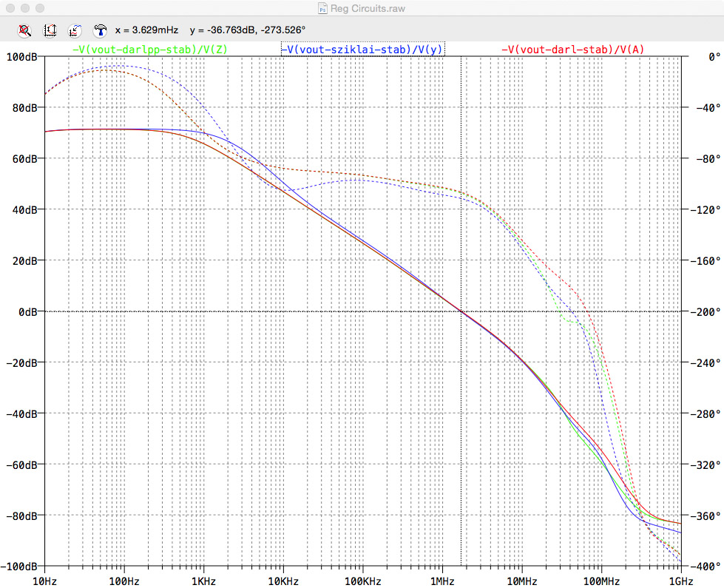Click the -400° right phase axis label
The height and width of the screenshot is (588, 724).
[x=705, y=567]
